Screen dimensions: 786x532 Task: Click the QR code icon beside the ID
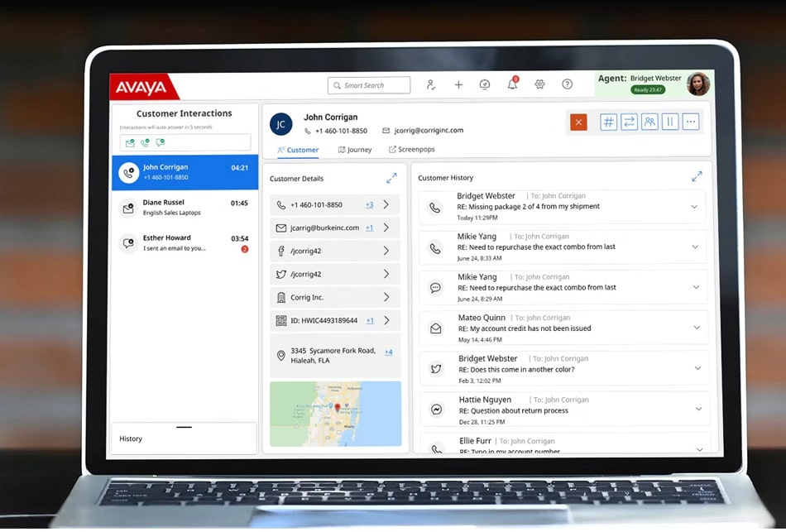[x=281, y=320]
